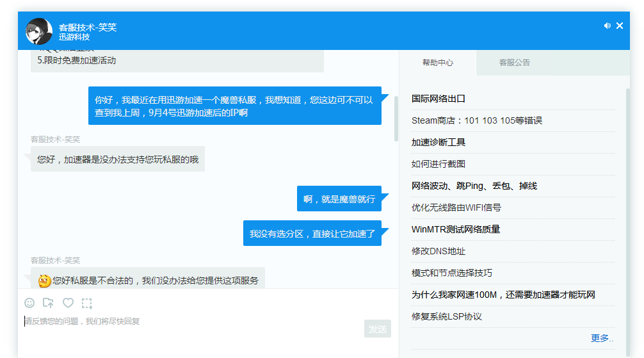This screenshot has width=644, height=358.
Task: Open the emoji picker in chat toolbar
Action: (x=29, y=303)
